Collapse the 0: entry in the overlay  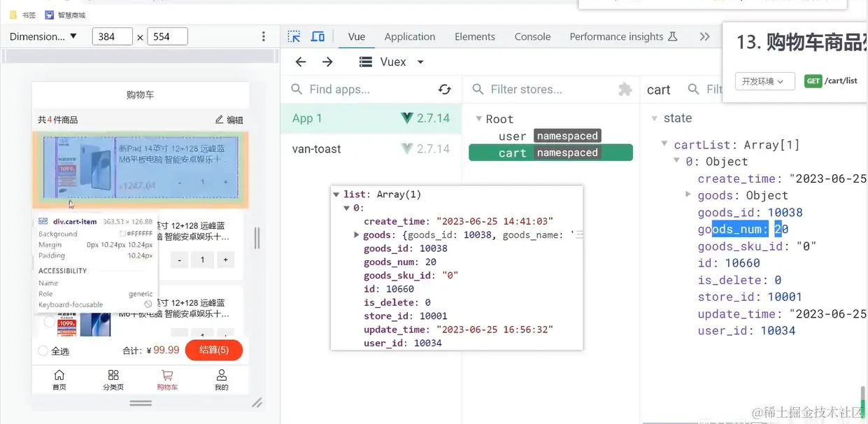tap(347, 208)
